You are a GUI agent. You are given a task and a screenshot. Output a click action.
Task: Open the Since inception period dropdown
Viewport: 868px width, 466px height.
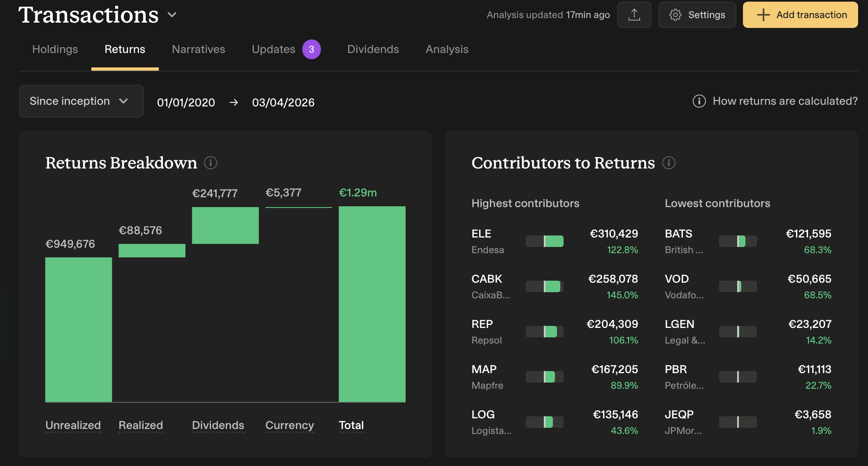[x=81, y=101]
